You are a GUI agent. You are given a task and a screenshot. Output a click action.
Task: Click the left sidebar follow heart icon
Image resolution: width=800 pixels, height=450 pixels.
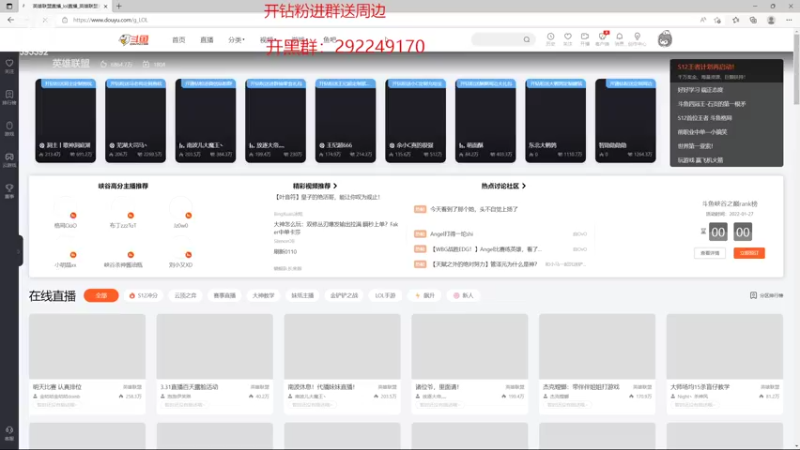point(9,66)
